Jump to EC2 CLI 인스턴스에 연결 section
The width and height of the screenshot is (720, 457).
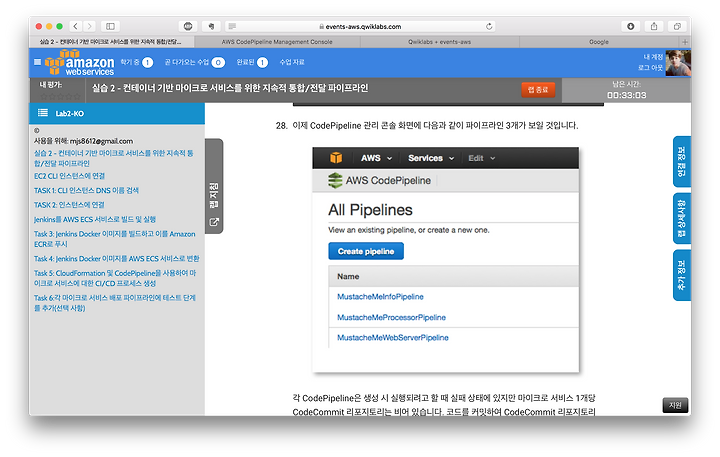(x=69, y=176)
